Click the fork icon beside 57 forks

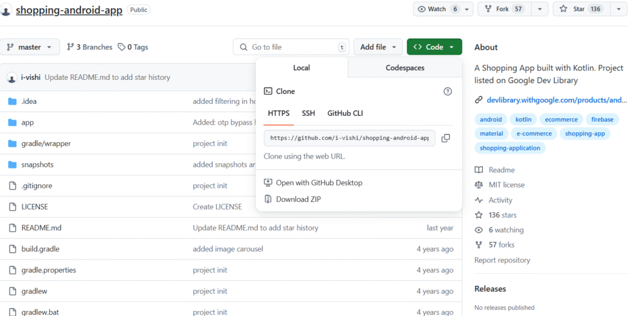pyautogui.click(x=479, y=245)
